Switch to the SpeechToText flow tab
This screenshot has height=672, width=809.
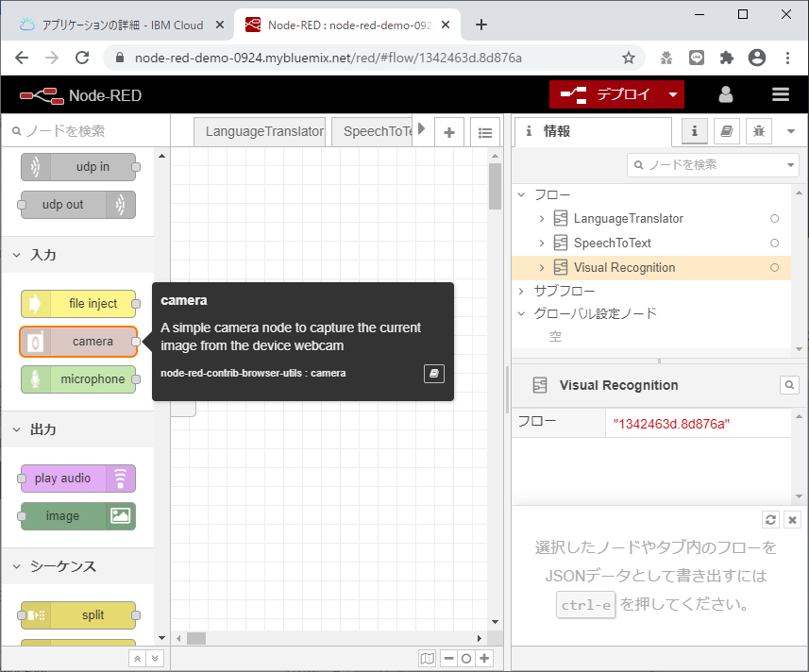(x=373, y=132)
